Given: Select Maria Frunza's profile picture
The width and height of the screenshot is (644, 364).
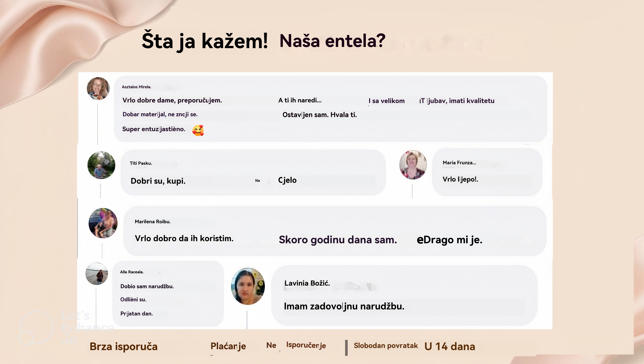Looking at the screenshot, I should tap(413, 165).
